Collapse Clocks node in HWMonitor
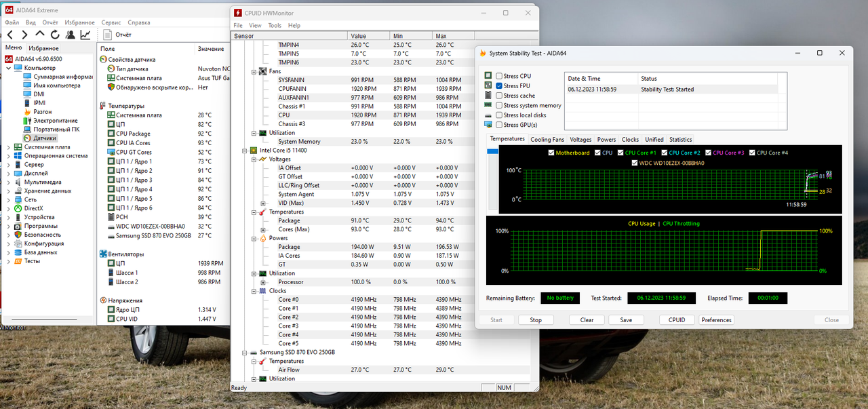 pos(254,291)
